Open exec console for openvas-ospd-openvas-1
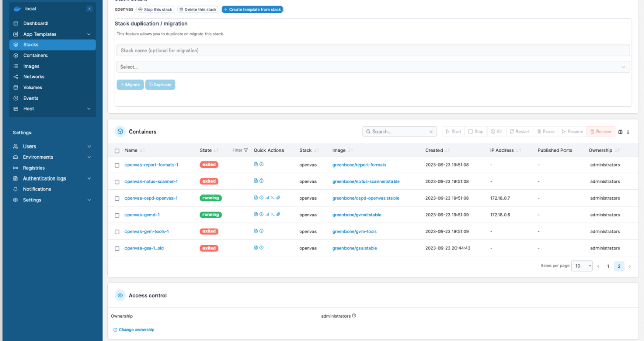This screenshot has width=644, height=341. pos(273,198)
